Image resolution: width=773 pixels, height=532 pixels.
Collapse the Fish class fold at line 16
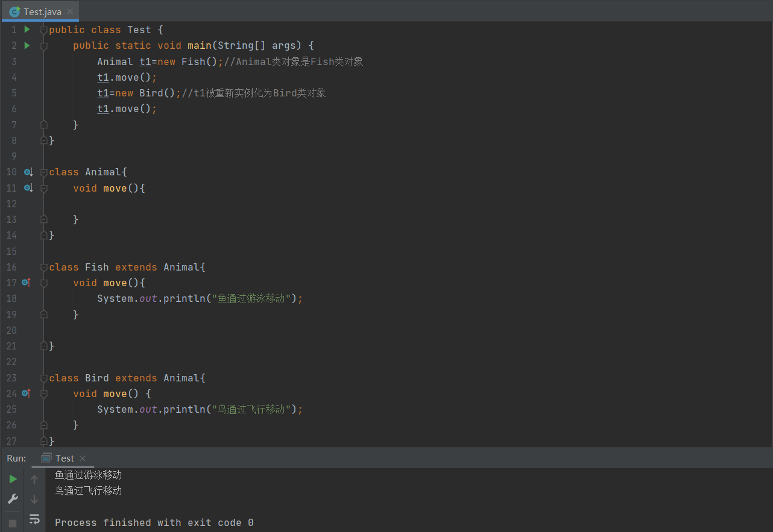[x=43, y=267]
